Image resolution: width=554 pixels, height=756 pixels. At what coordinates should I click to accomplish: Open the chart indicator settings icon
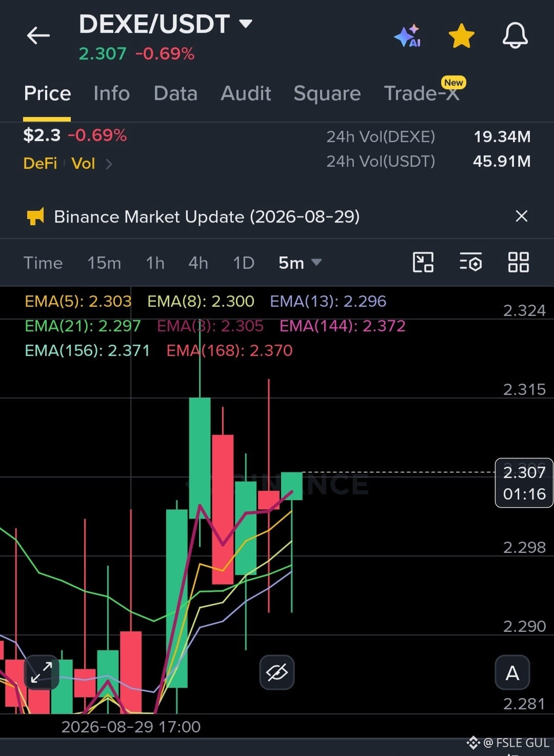click(x=470, y=262)
